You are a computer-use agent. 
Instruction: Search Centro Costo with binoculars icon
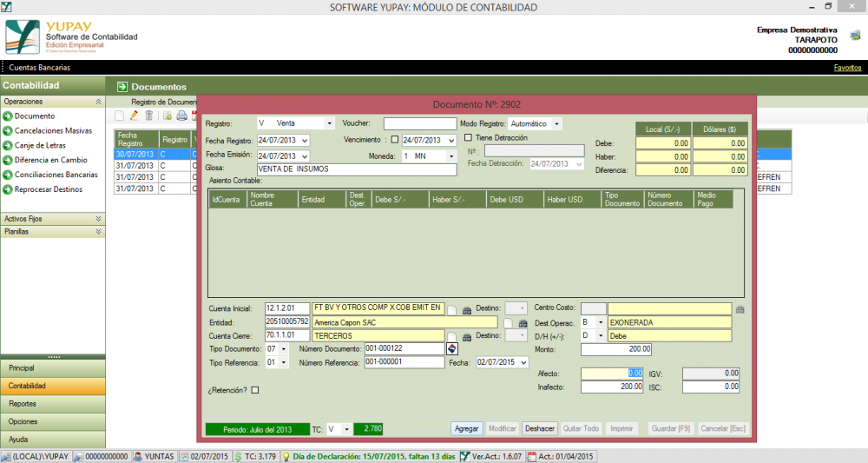[740, 309]
